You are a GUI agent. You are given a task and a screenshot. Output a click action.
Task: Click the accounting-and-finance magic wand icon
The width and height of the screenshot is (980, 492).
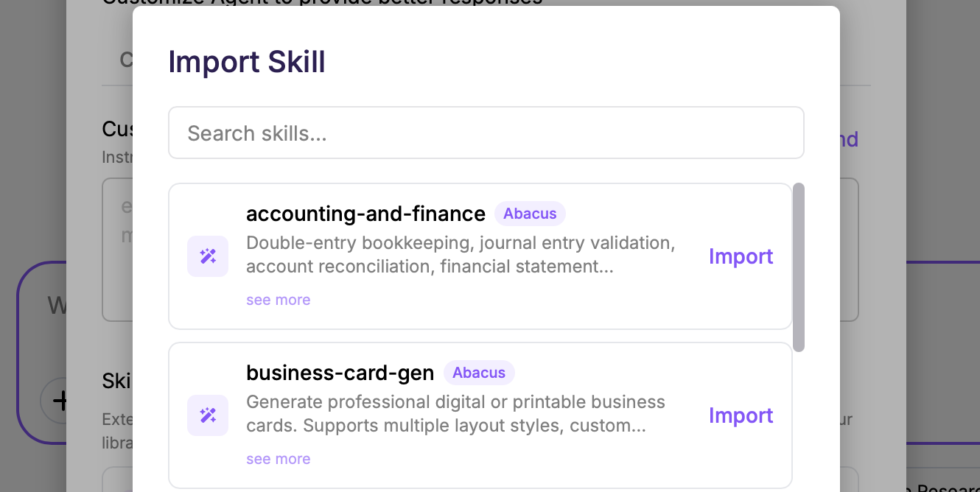pos(208,256)
